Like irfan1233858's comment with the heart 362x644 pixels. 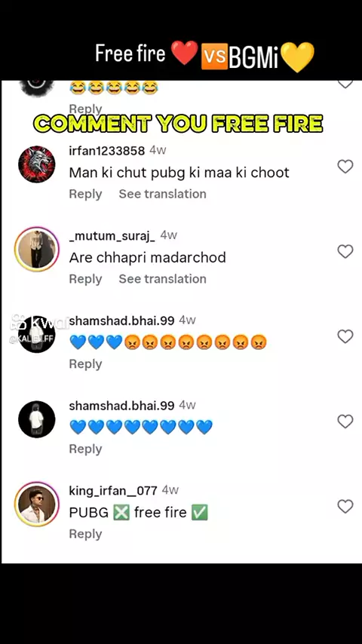[345, 167]
